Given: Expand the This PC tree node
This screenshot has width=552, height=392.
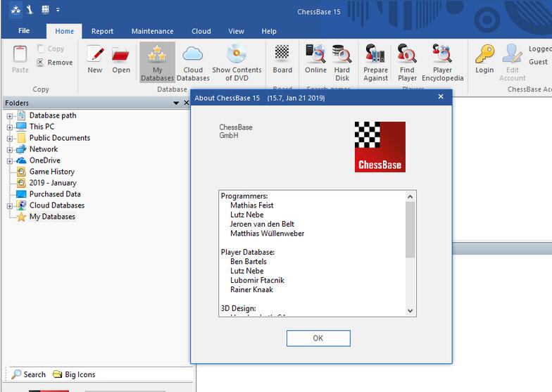Looking at the screenshot, I should tap(10, 127).
